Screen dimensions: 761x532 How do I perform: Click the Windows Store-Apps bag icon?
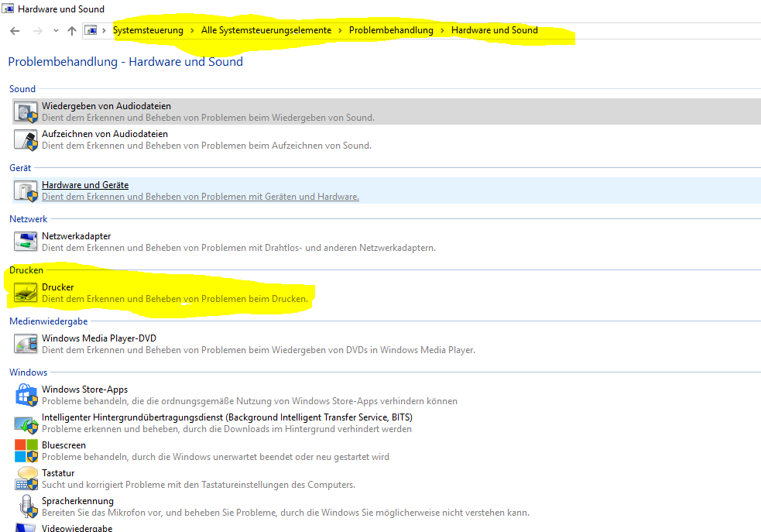(26, 395)
